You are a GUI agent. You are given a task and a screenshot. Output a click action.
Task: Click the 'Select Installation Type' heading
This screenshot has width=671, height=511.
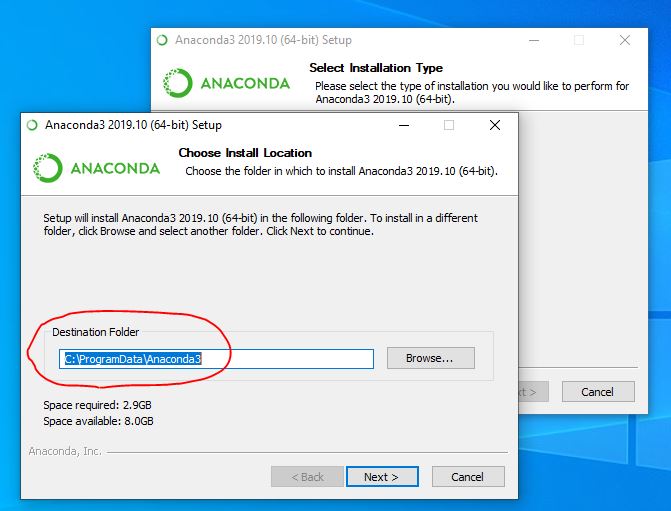[376, 68]
